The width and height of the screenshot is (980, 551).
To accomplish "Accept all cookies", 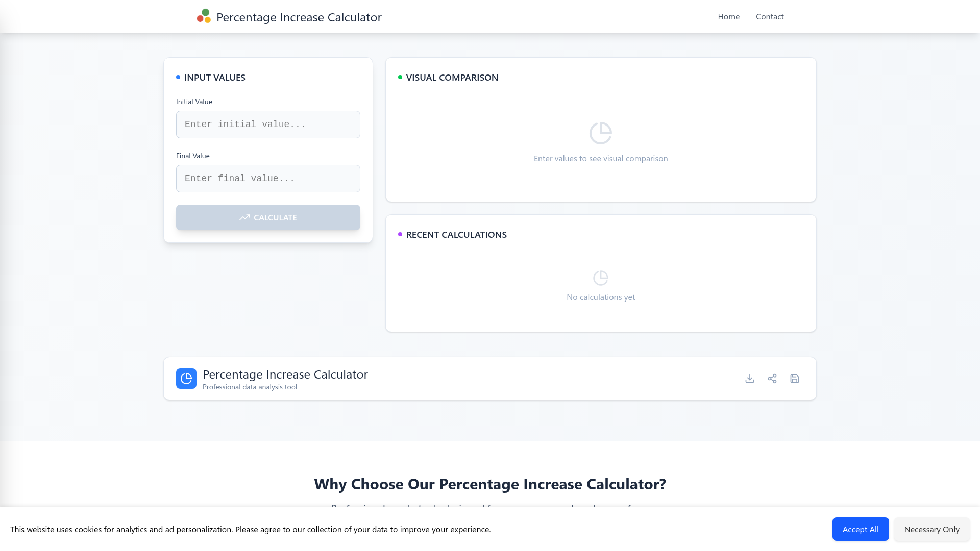I will click(x=860, y=529).
